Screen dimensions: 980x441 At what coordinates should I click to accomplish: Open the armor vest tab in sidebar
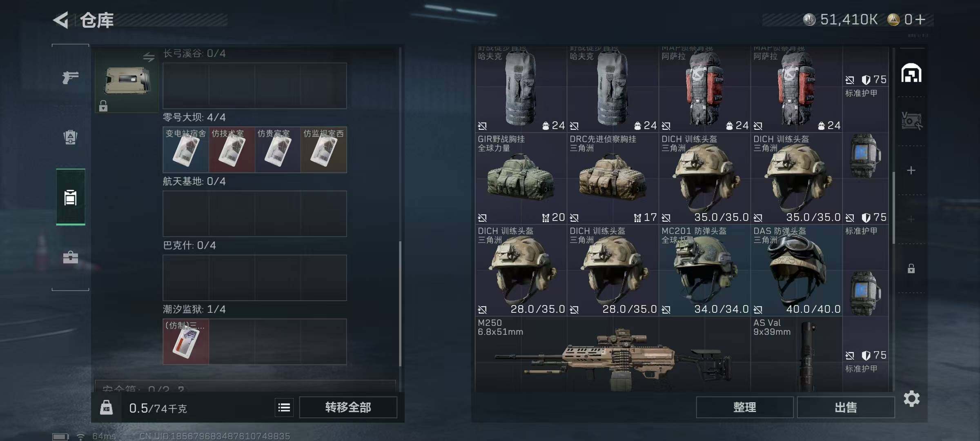(x=70, y=137)
